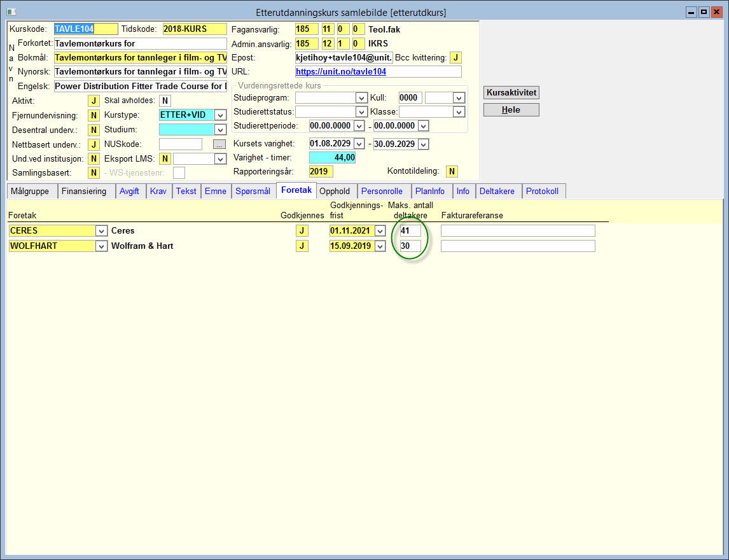The width and height of the screenshot is (729, 560).
Task: Open the Klasse dropdown
Action: coord(459,112)
